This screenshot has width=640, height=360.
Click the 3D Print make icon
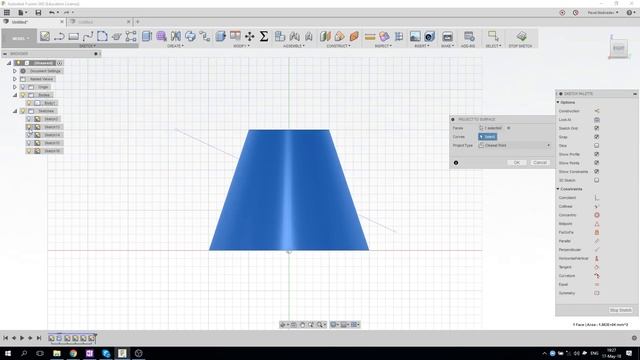[447, 36]
